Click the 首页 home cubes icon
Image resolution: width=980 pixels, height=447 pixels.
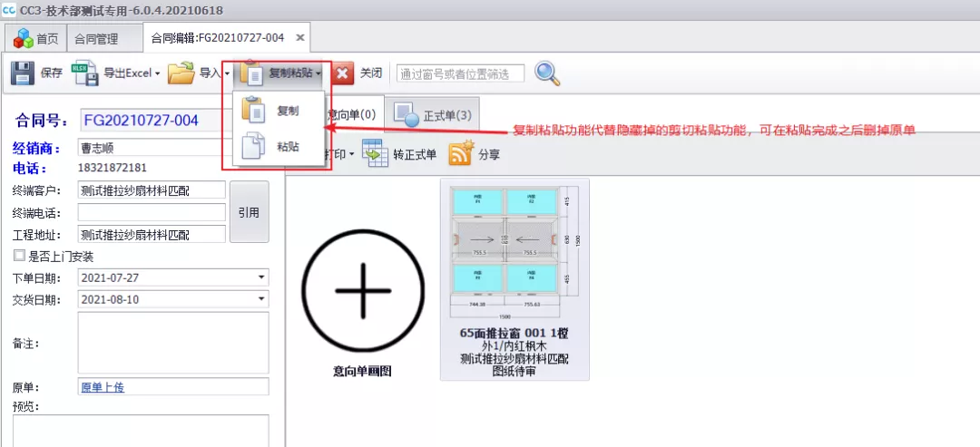[23, 38]
